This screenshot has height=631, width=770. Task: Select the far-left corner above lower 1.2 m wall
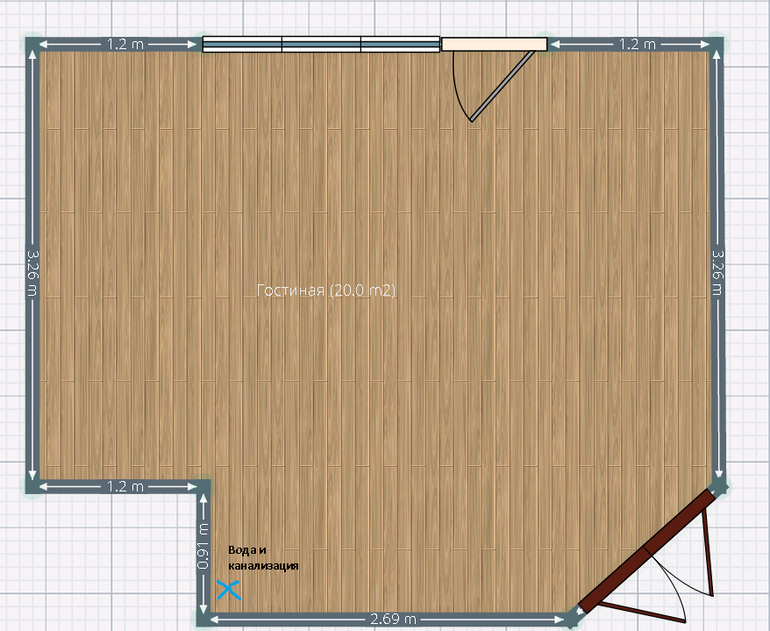34,485
